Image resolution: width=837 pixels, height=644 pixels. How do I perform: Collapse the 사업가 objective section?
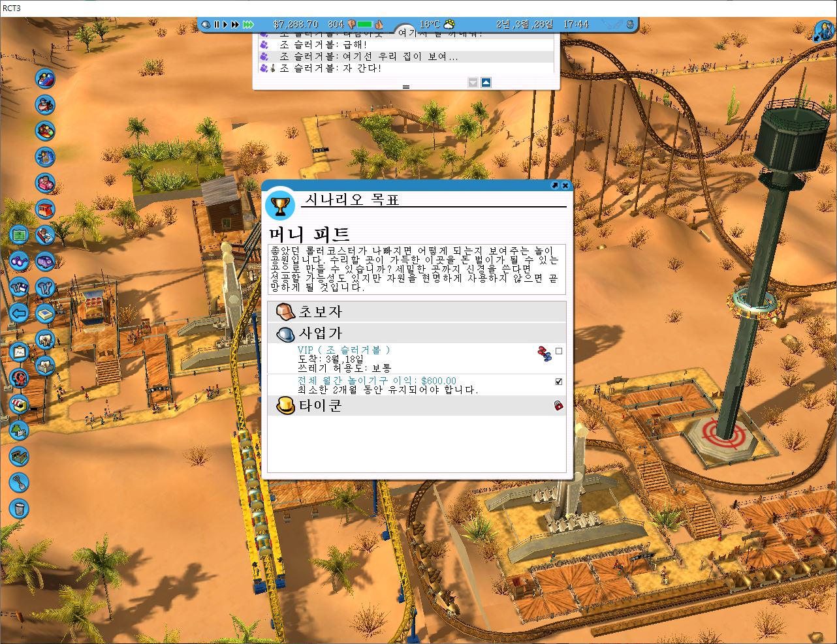click(x=417, y=333)
